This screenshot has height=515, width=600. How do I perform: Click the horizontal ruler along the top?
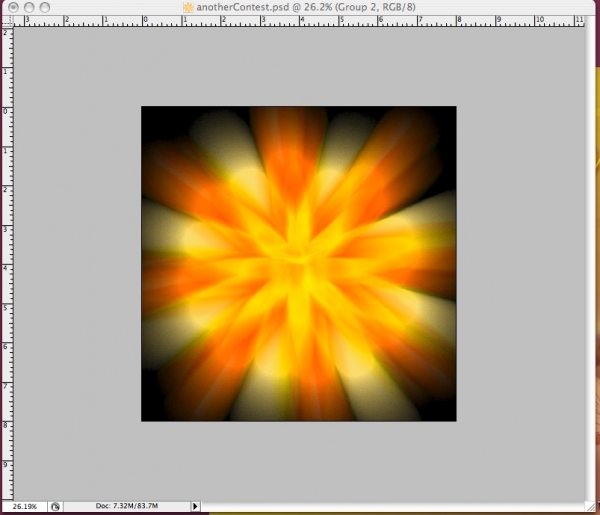(x=298, y=21)
